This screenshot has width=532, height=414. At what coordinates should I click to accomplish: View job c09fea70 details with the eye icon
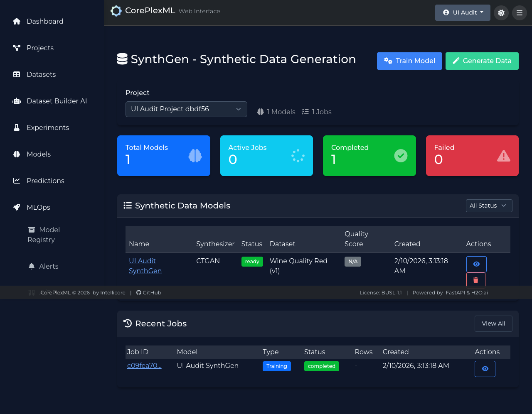coord(485,369)
